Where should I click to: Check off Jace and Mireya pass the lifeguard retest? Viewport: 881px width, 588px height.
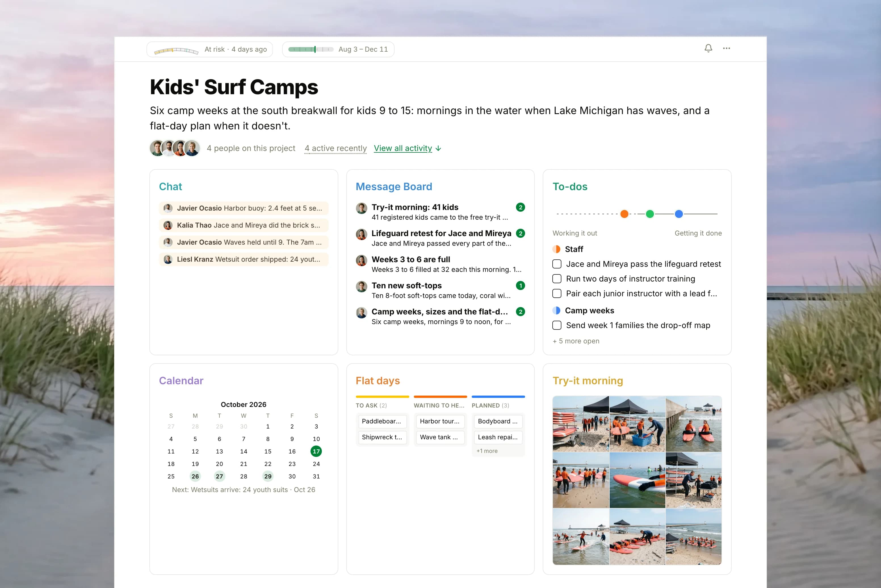coord(557,264)
